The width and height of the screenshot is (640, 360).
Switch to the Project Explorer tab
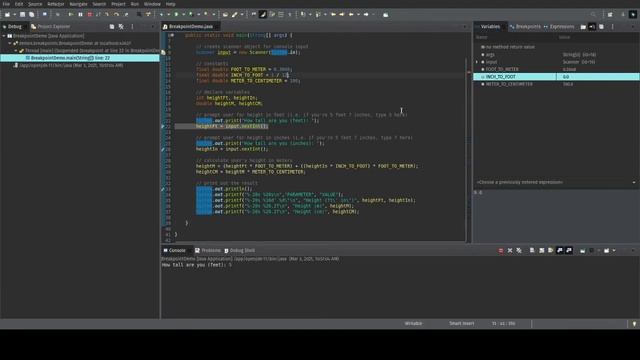pos(51,27)
